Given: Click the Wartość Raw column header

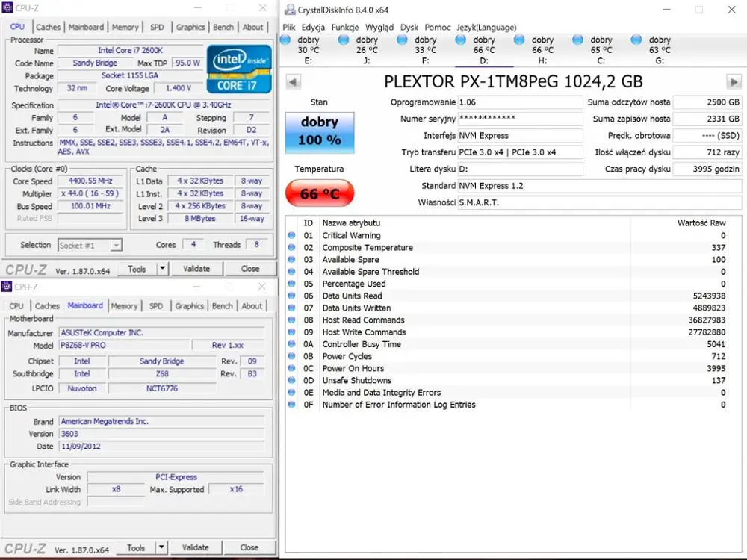Looking at the screenshot, I should click(701, 223).
